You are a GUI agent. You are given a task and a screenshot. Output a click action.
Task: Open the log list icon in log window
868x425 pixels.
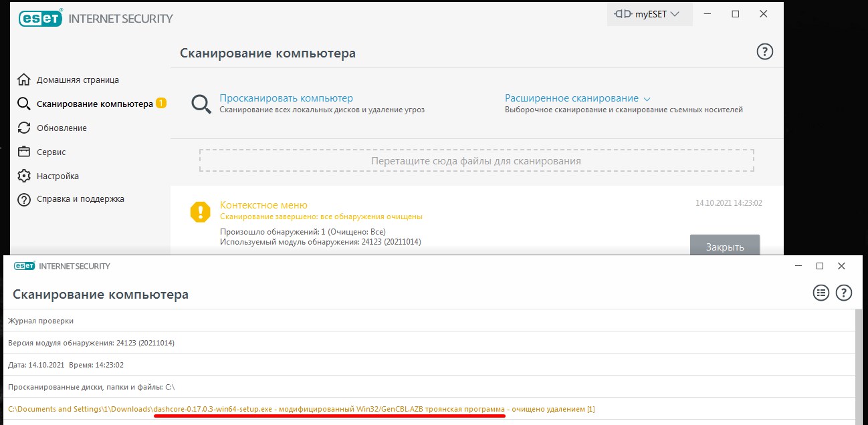(821, 292)
